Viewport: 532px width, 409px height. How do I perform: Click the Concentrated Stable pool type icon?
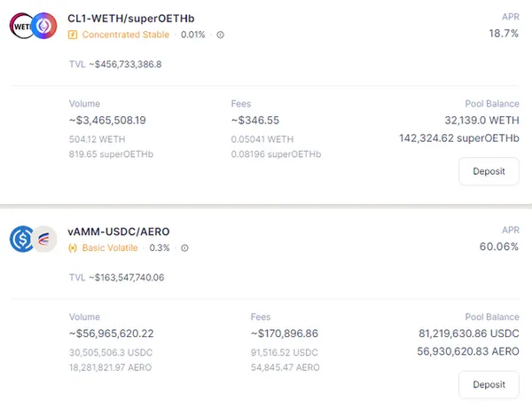click(73, 35)
